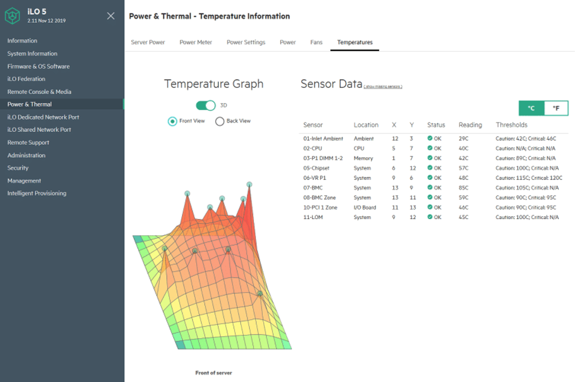The width and height of the screenshot is (588, 382).
Task: Toggle the 3D graph switch off
Action: click(206, 105)
